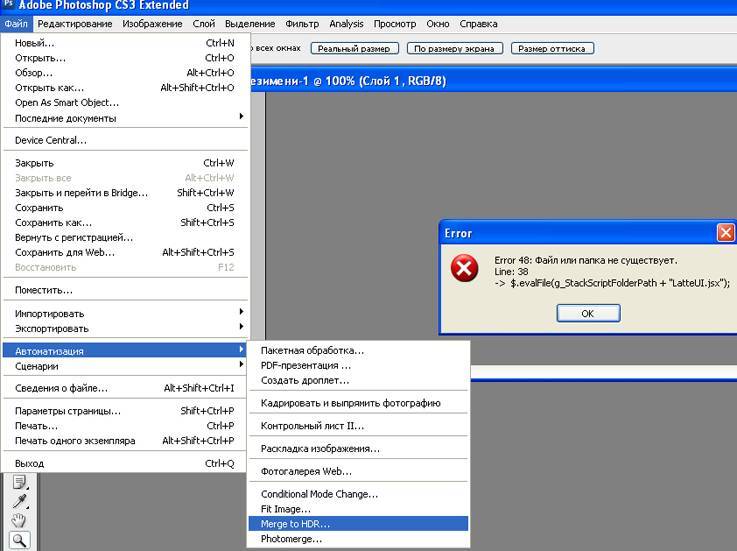Open the Справка menu
The image size is (737, 551).
[x=478, y=24]
